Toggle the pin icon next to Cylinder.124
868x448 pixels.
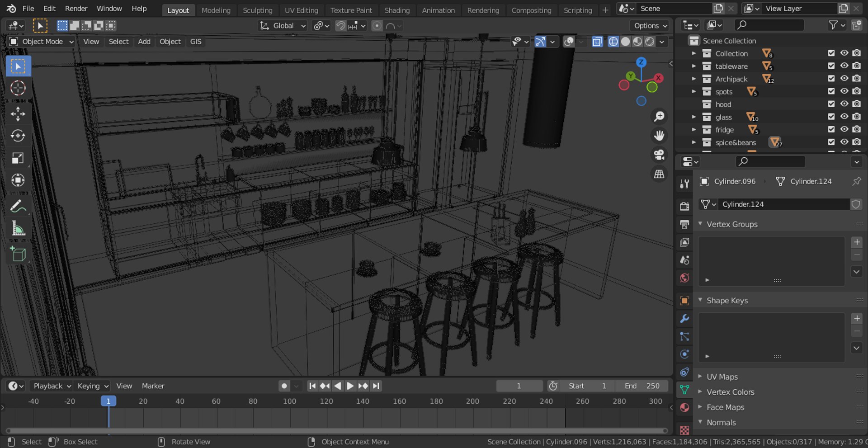[856, 181]
